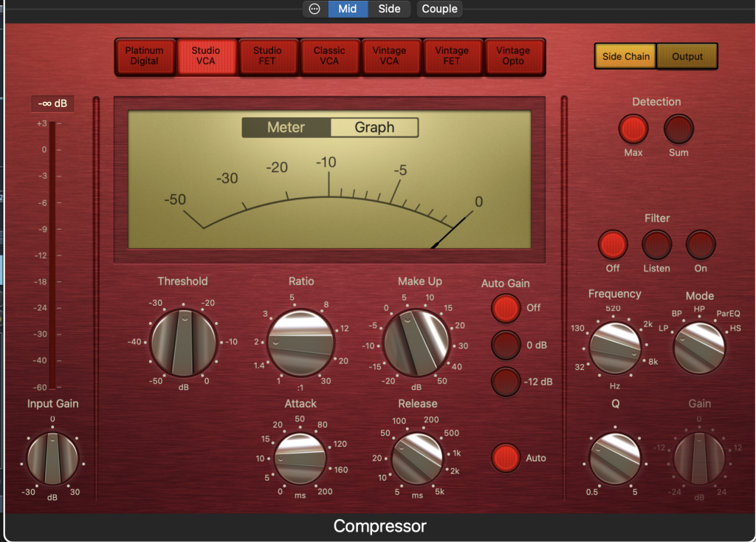Enable Sum detection mode
This screenshot has width=756, height=542.
click(678, 130)
